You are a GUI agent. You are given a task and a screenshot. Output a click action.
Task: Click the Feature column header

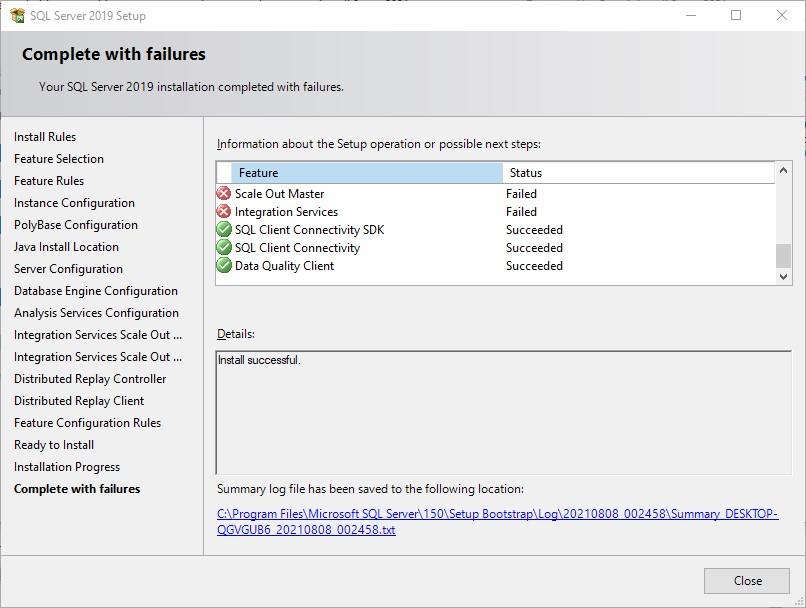366,173
